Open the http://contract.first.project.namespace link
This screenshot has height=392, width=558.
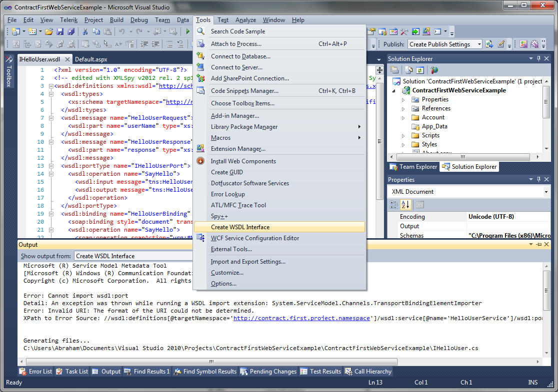pos(301,318)
